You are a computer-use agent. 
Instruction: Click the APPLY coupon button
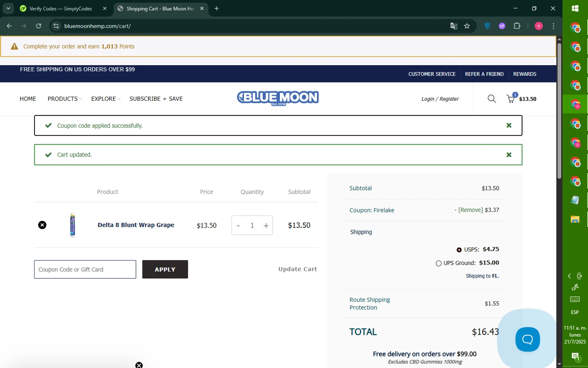click(165, 270)
